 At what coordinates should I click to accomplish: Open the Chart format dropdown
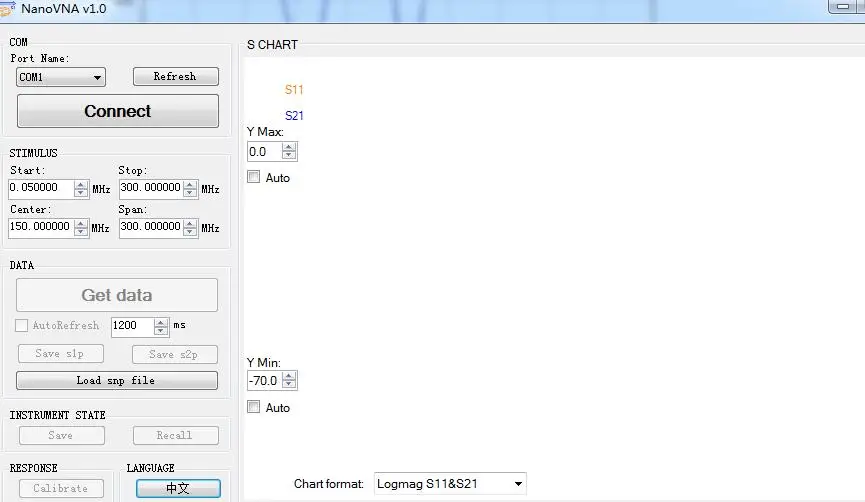point(450,484)
